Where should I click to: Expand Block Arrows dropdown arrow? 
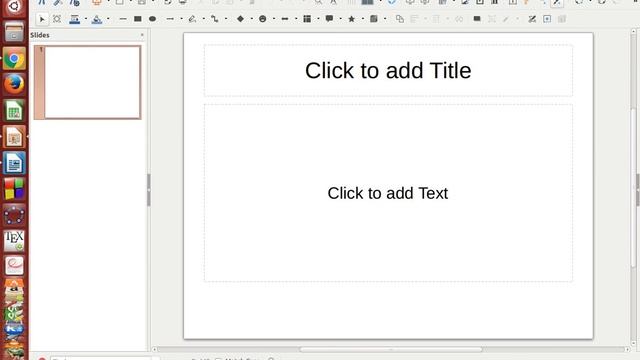(296, 19)
